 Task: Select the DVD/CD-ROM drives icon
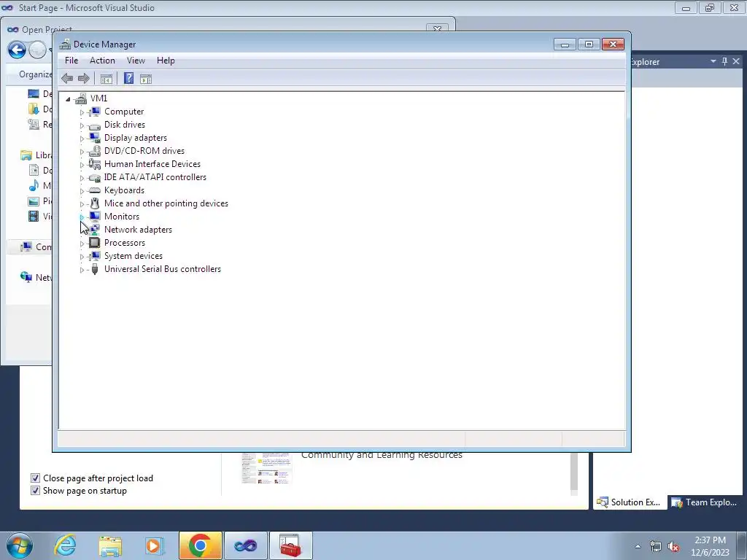pyautogui.click(x=95, y=151)
